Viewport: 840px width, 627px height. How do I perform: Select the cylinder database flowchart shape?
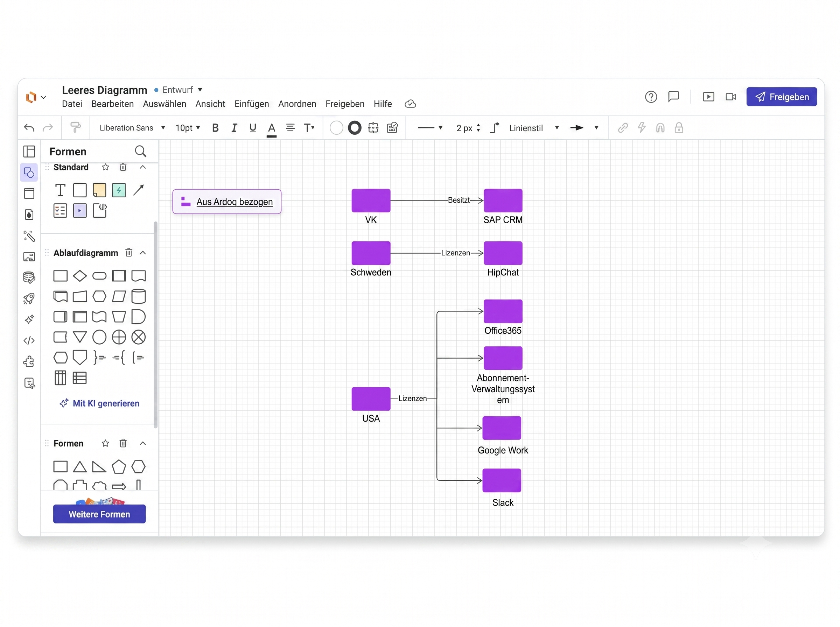click(x=139, y=296)
